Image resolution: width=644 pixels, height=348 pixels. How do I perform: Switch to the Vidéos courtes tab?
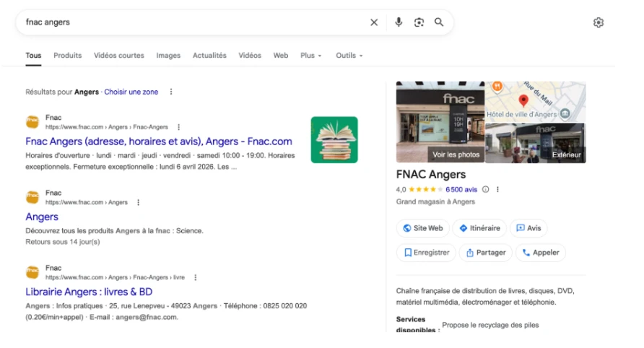click(x=118, y=56)
